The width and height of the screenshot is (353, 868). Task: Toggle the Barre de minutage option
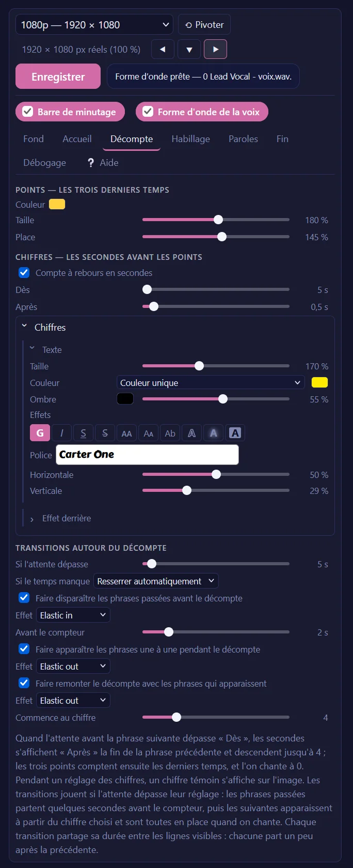(x=70, y=112)
